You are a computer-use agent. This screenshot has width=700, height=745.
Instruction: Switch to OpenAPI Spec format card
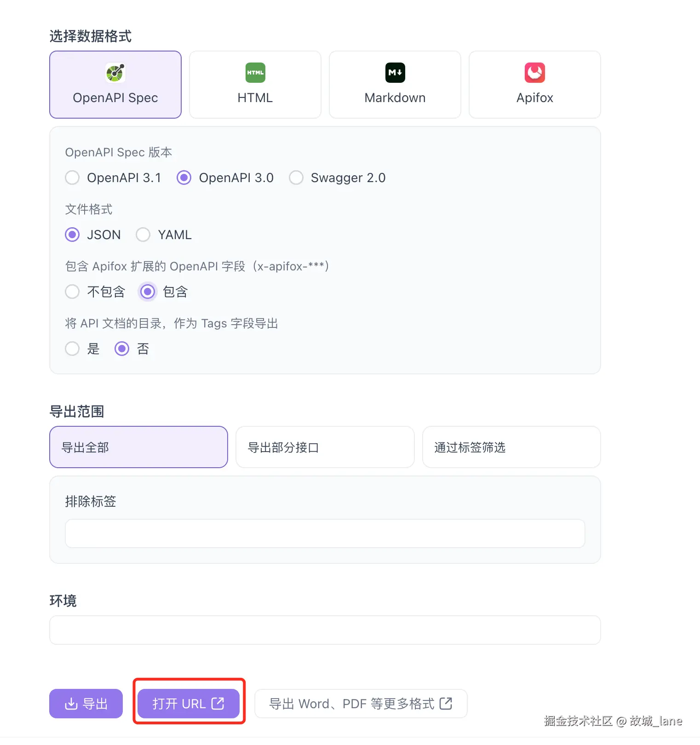[x=115, y=85]
